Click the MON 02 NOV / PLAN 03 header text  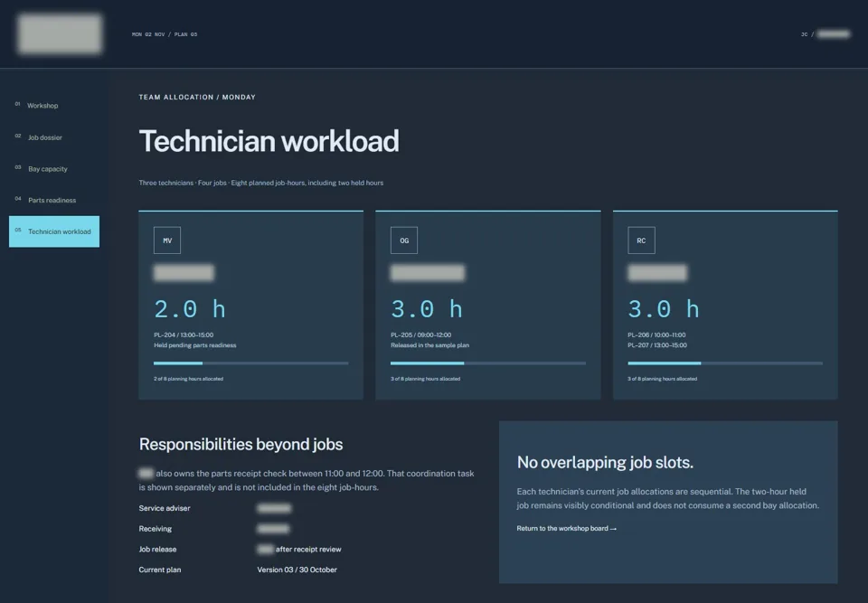[165, 34]
